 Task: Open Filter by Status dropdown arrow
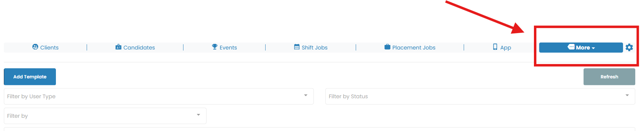tap(627, 95)
